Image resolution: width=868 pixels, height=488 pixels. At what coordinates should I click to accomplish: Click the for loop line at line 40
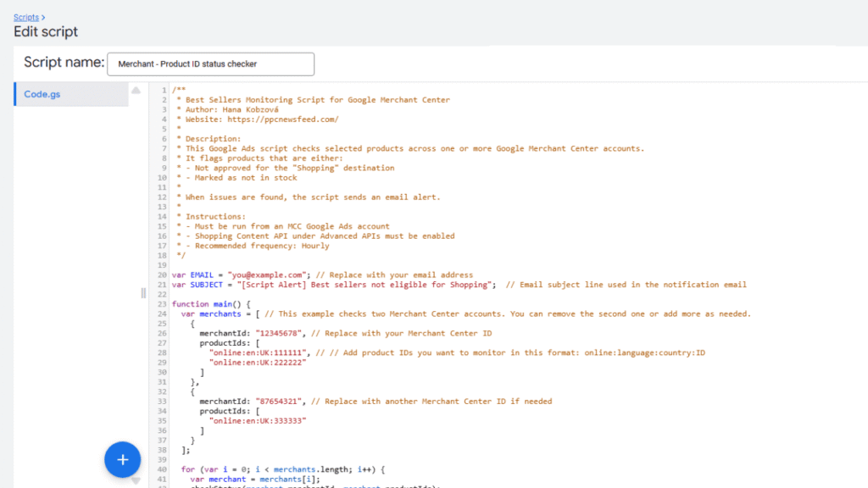[254, 469]
